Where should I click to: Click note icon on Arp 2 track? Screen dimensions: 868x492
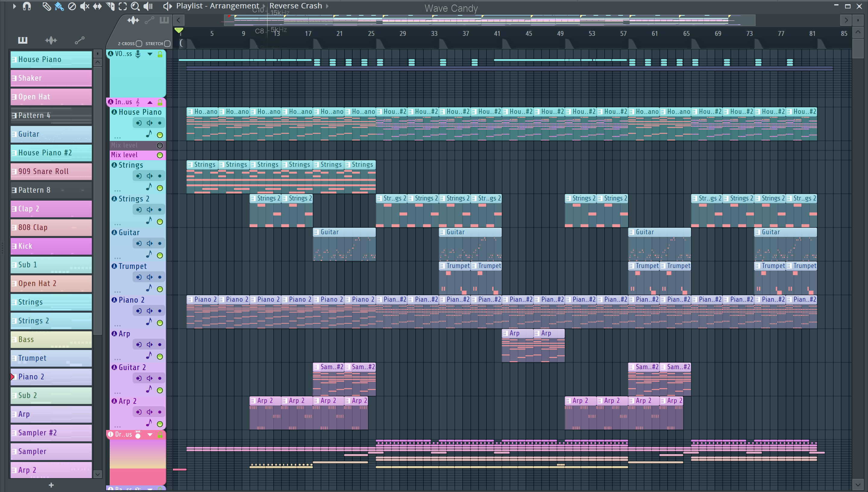[x=149, y=423]
